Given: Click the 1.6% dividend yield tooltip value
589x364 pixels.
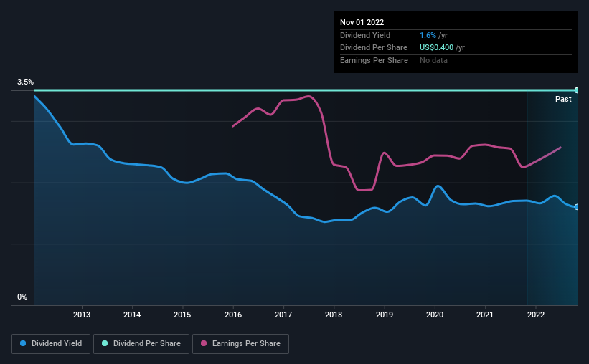Looking at the screenshot, I should (x=428, y=34).
